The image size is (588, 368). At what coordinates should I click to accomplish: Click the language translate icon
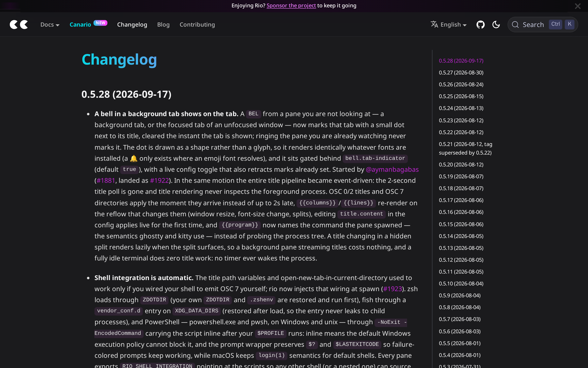(x=434, y=24)
